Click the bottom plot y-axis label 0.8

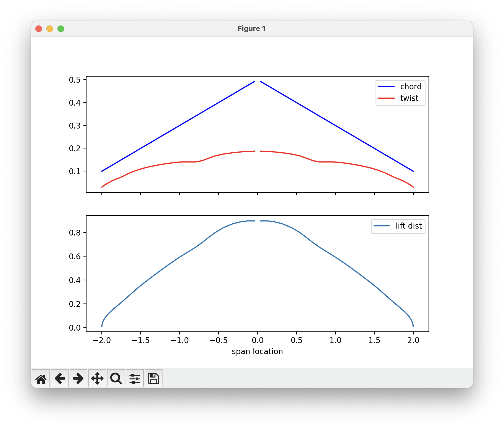(x=75, y=233)
